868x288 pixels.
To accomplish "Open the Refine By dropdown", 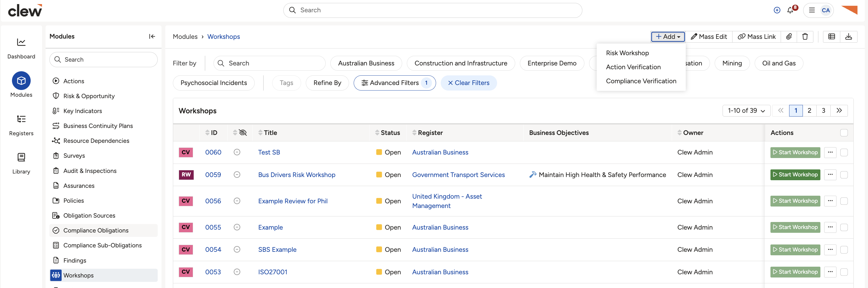I will pos(327,83).
